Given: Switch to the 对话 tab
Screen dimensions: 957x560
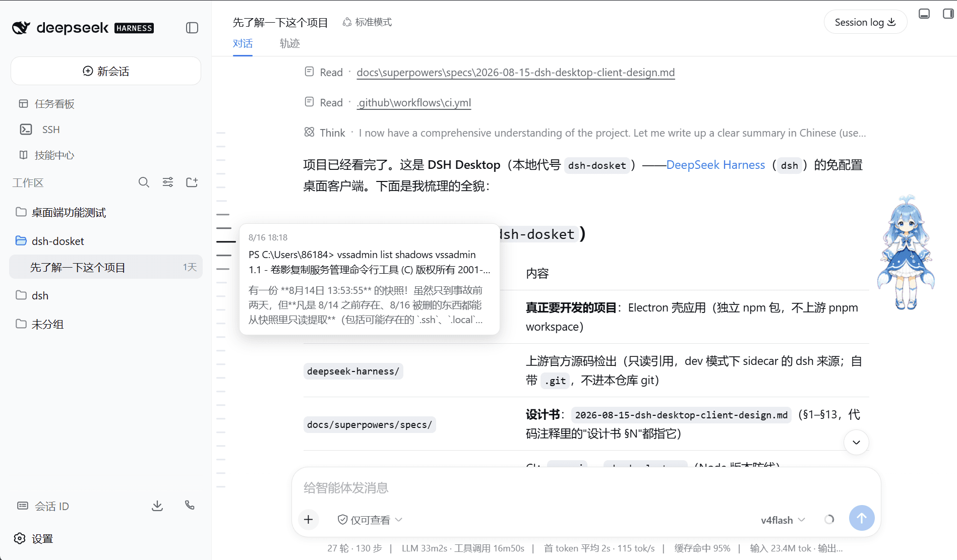Looking at the screenshot, I should pos(243,44).
